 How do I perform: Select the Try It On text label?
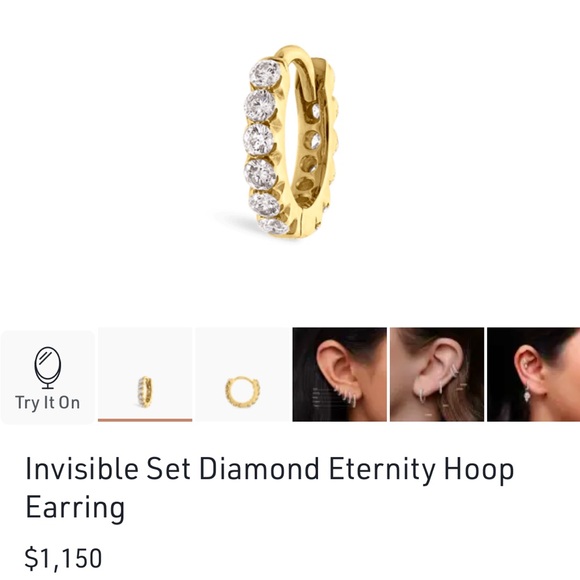click(x=48, y=403)
